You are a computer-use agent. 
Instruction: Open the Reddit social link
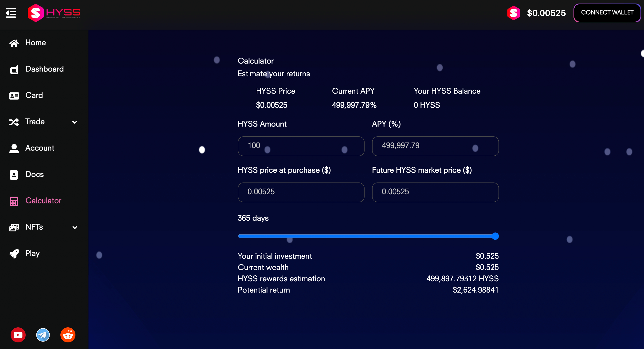68,335
